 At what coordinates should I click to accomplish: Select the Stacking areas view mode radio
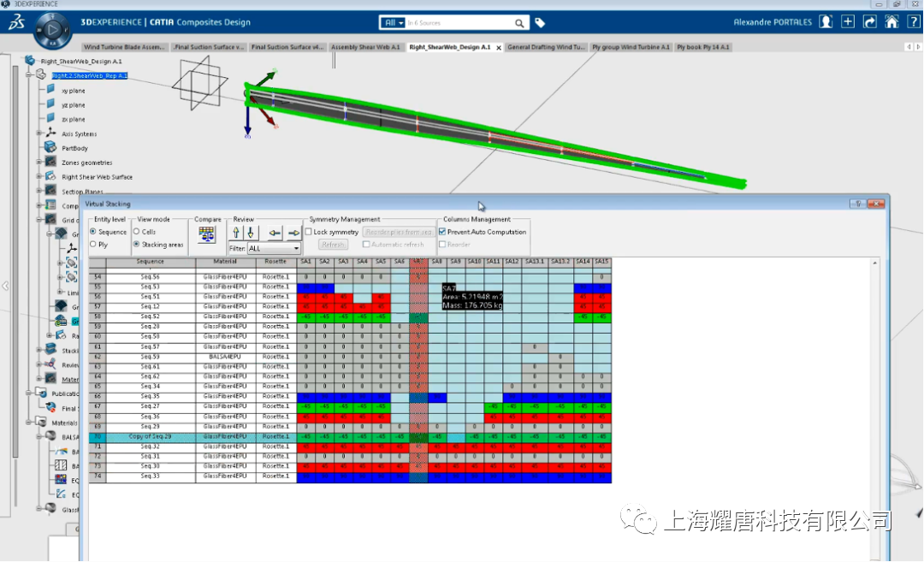point(137,244)
